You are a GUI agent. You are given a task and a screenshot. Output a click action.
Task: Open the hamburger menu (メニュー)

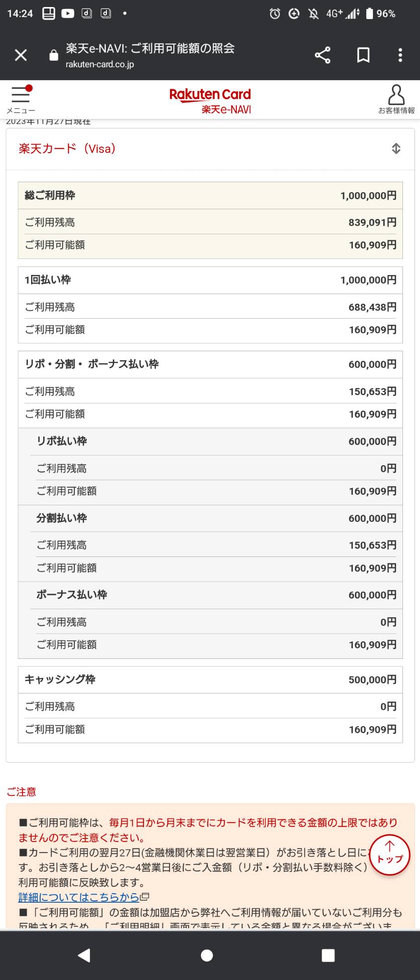[21, 99]
